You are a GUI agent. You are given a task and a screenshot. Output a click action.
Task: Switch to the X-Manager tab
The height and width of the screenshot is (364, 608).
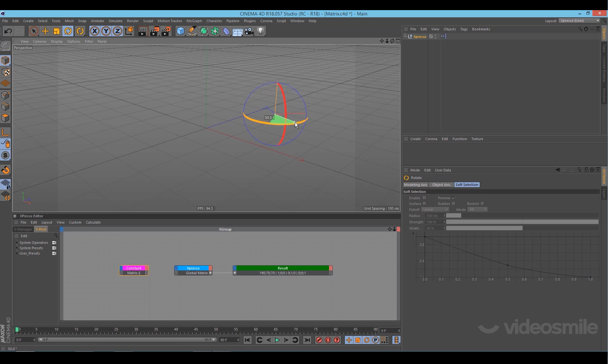23,229
